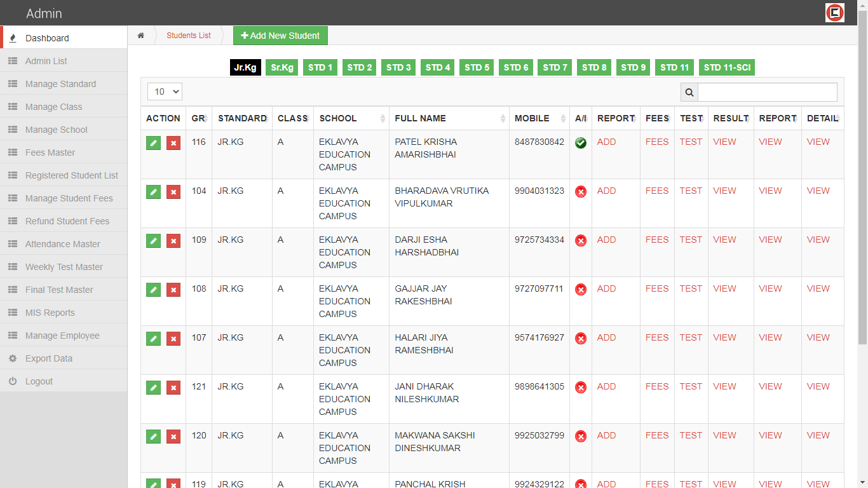Viewport: 868px width, 488px height.
Task: Click the logo icon in top right corner
Action: pyautogui.click(x=834, y=13)
